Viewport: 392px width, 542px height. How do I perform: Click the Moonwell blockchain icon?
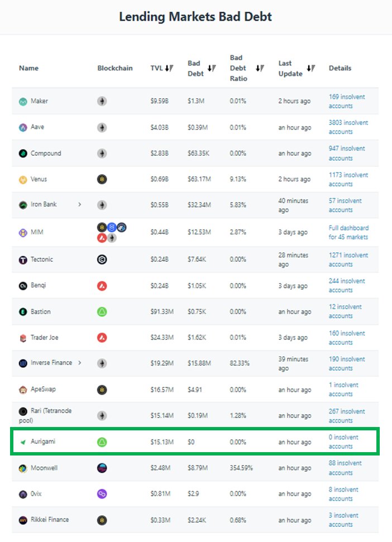[x=102, y=468]
